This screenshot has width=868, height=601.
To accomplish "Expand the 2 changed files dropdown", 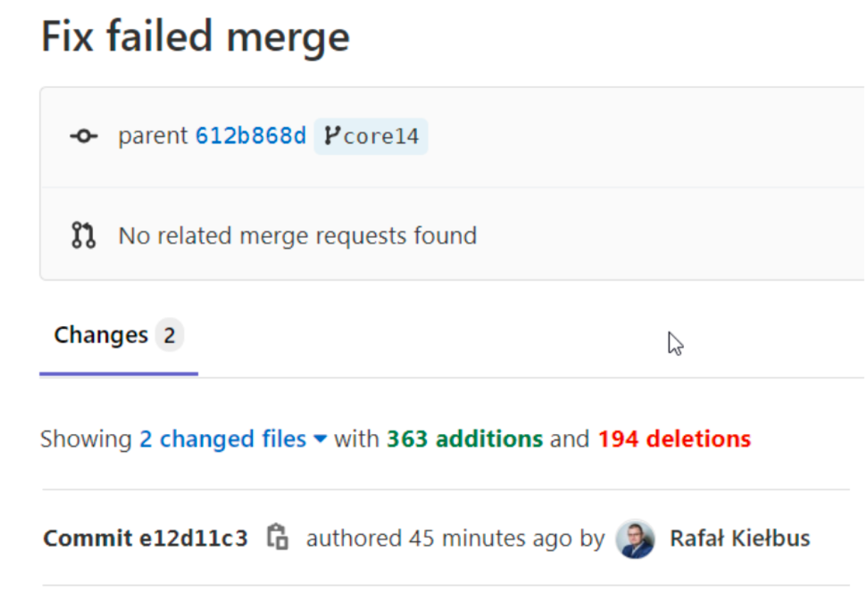I will (233, 439).
